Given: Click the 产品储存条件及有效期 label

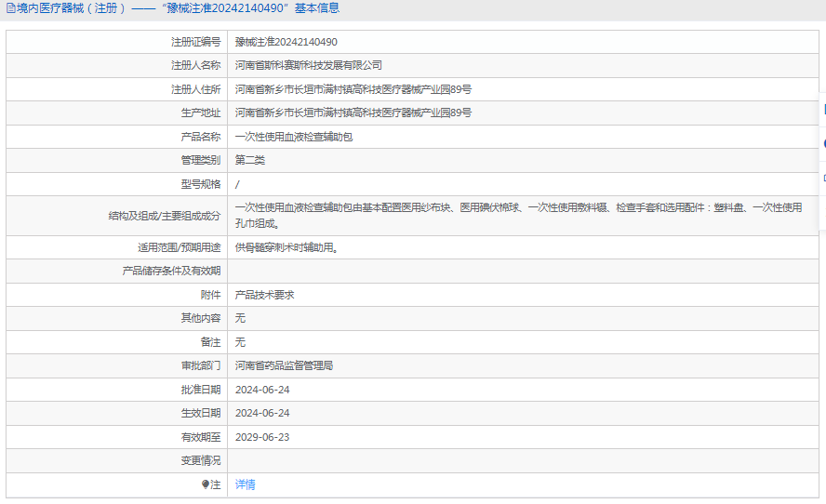Looking at the screenshot, I should [171, 271].
